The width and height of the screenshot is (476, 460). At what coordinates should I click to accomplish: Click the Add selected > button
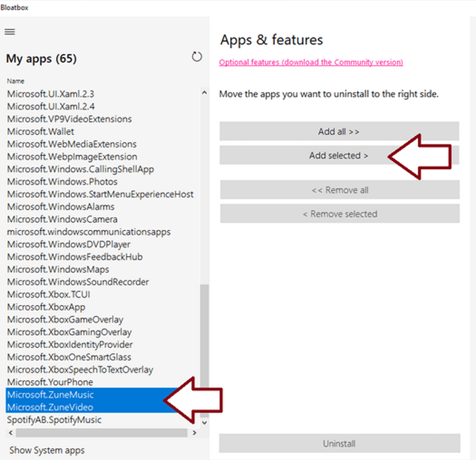point(339,155)
